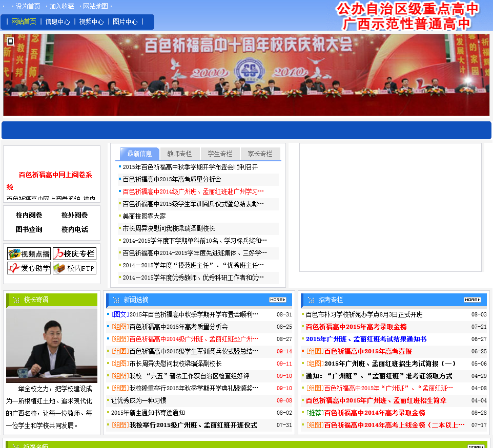
Task: Open 2014-2015学年度下学期单科前10名 article
Action: click(195, 241)
